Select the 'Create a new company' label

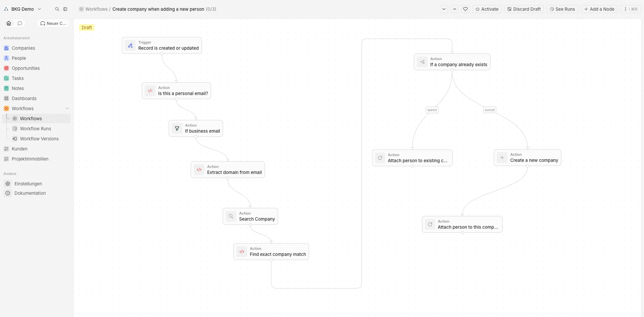pyautogui.click(x=534, y=160)
